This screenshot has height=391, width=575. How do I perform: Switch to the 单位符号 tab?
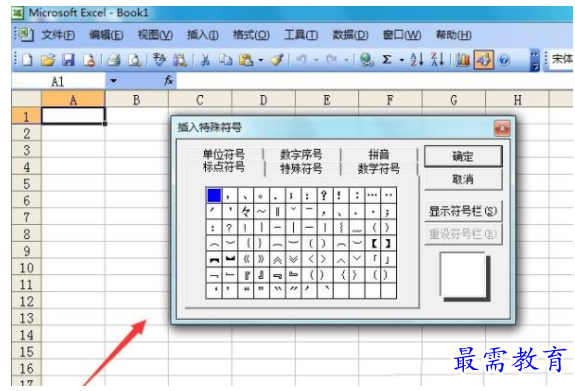click(224, 154)
